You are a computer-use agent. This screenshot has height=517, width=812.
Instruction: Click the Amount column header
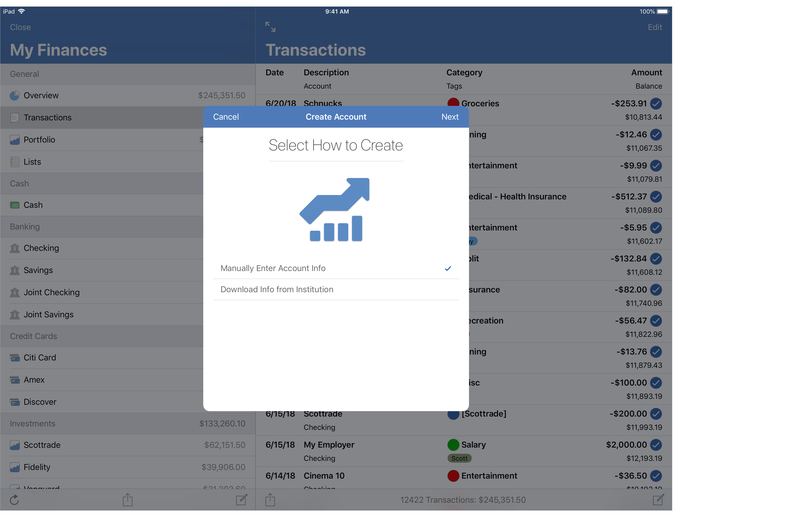pyautogui.click(x=646, y=73)
